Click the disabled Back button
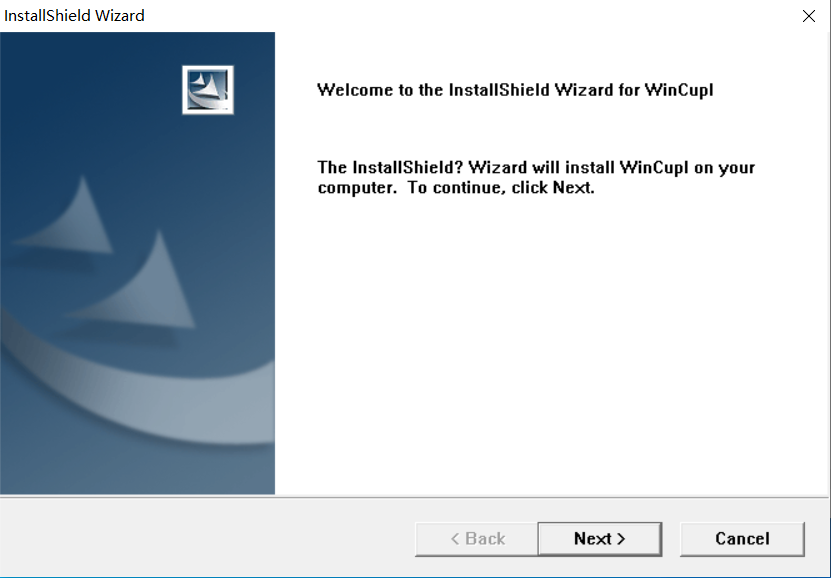 pos(476,539)
